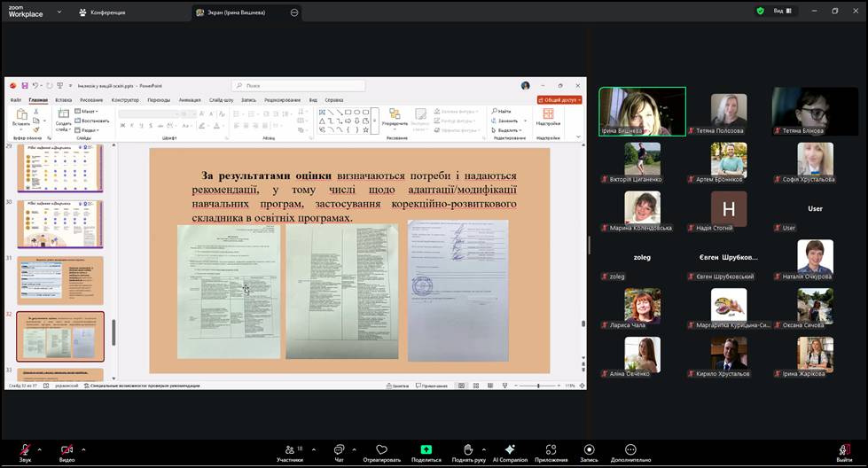Viewport: 868px width, 468px height.
Task: Expand video options arrow next to Видео
Action: coord(83,448)
